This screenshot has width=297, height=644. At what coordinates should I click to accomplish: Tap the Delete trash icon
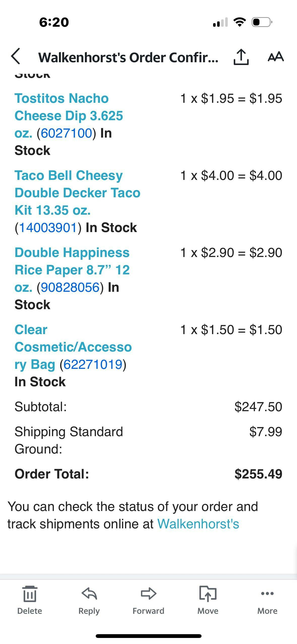pos(29,594)
